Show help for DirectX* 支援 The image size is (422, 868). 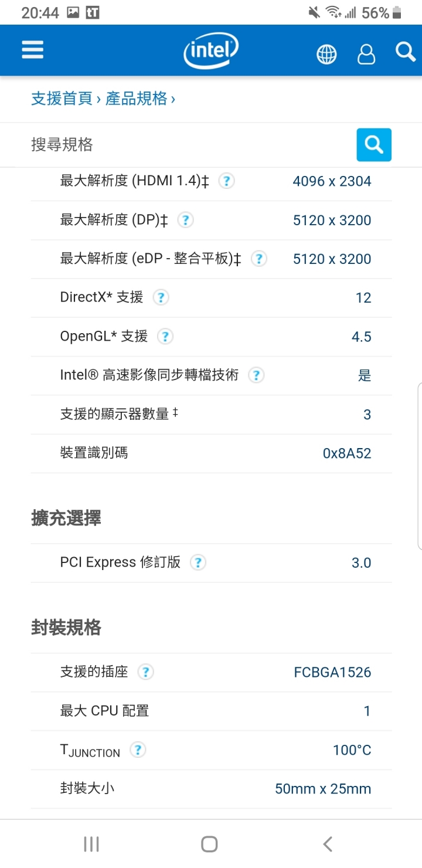pos(161,297)
